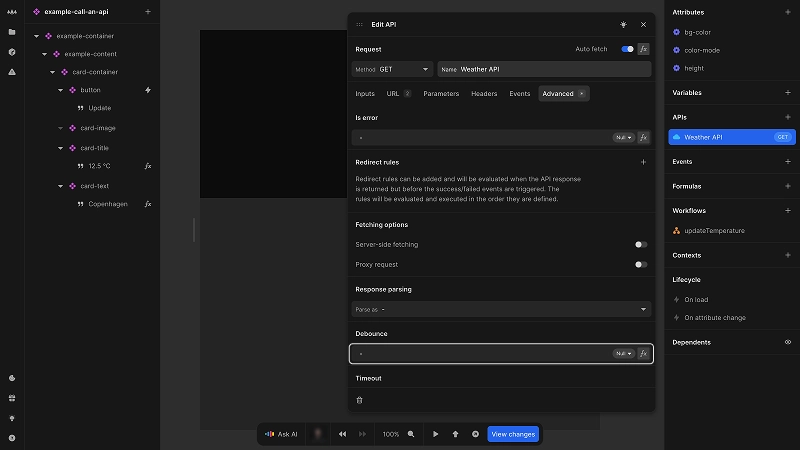
Task: Switch to the URL tab
Action: pos(398,94)
